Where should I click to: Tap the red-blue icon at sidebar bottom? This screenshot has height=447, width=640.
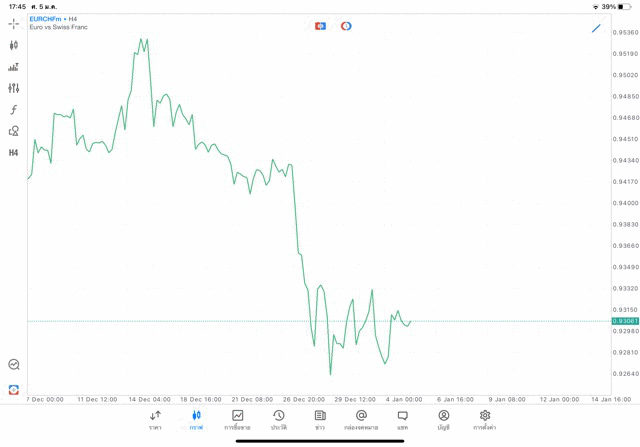[x=13, y=389]
